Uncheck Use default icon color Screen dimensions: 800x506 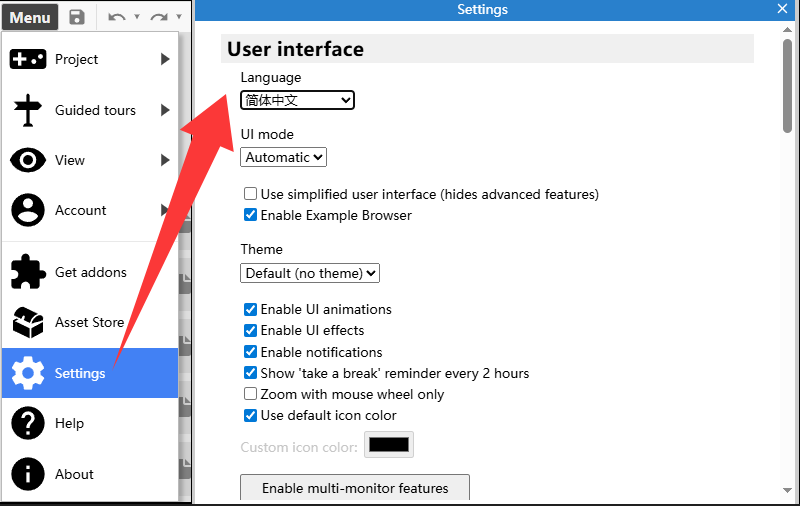click(x=250, y=415)
